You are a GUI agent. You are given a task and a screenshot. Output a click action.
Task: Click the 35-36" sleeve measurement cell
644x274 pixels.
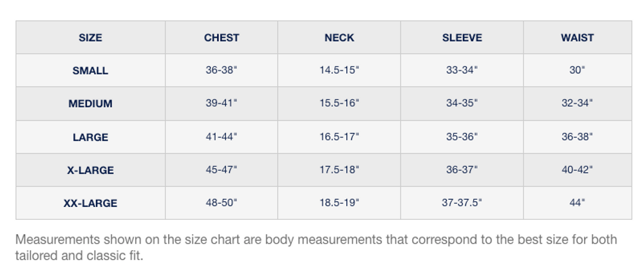[462, 137]
